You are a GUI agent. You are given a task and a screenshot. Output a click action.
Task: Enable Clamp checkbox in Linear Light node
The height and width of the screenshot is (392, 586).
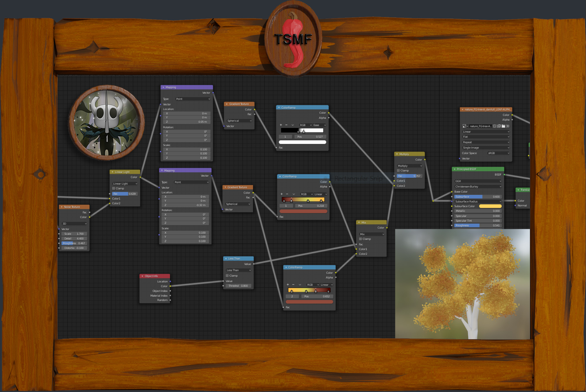tap(114, 188)
